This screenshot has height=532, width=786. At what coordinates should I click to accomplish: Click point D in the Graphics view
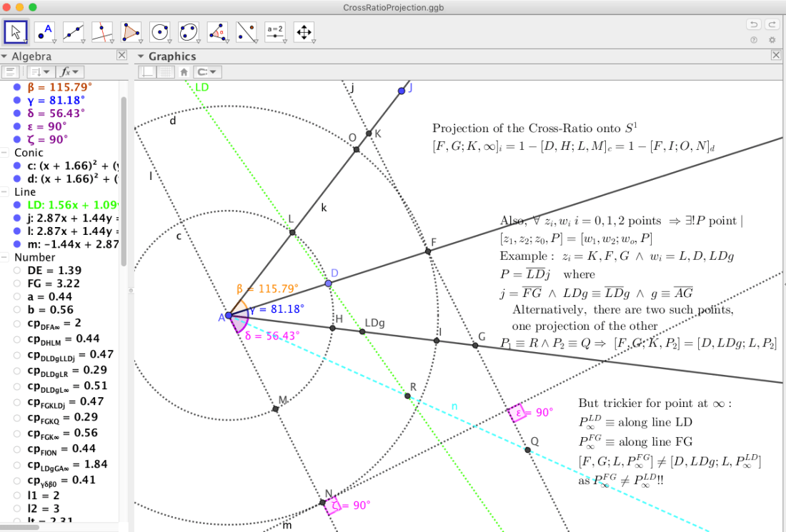[x=328, y=283]
